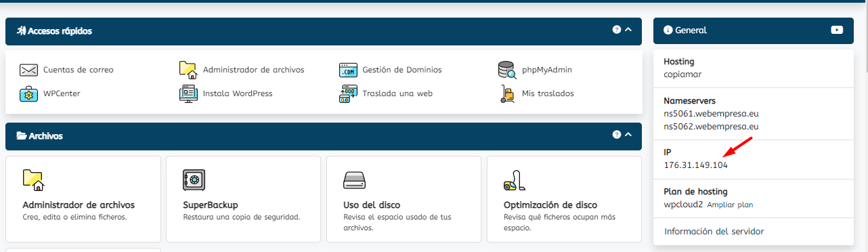
Task: Open the Cuentas de correo envelope icon
Action: click(28, 70)
